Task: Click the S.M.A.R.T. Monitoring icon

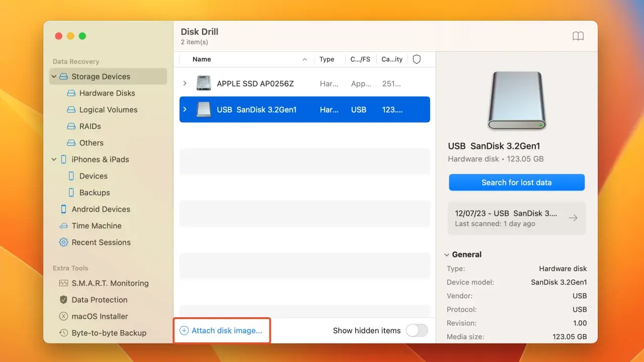Action: pos(63,283)
